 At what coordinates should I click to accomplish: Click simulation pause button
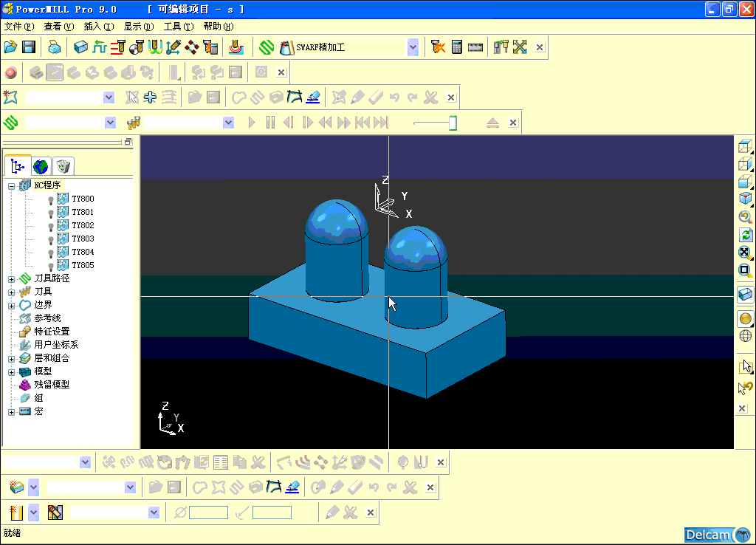click(x=270, y=123)
